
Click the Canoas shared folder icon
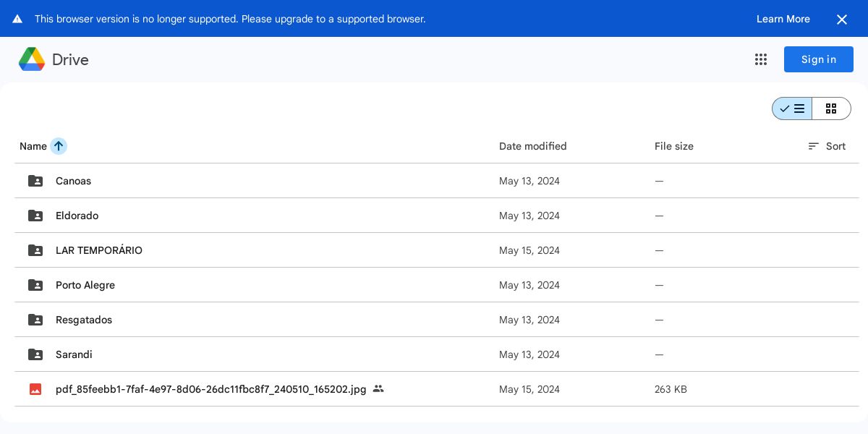35,181
